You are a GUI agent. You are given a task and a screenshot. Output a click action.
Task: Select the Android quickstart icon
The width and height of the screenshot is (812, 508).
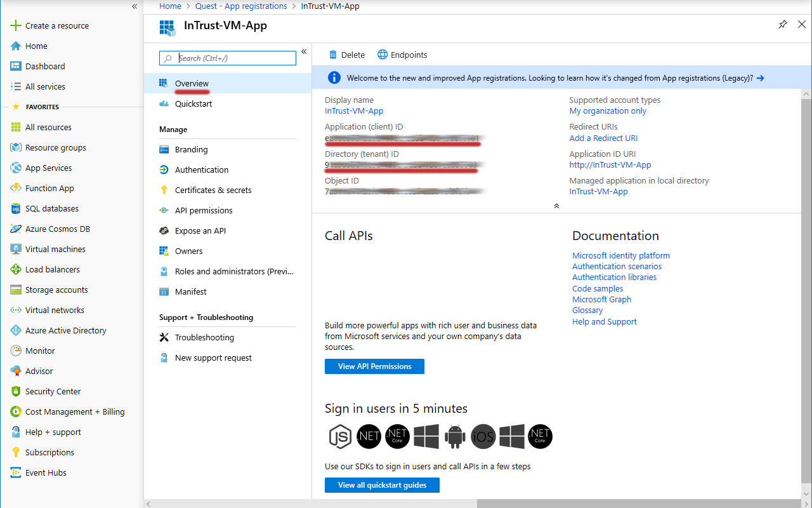point(455,436)
